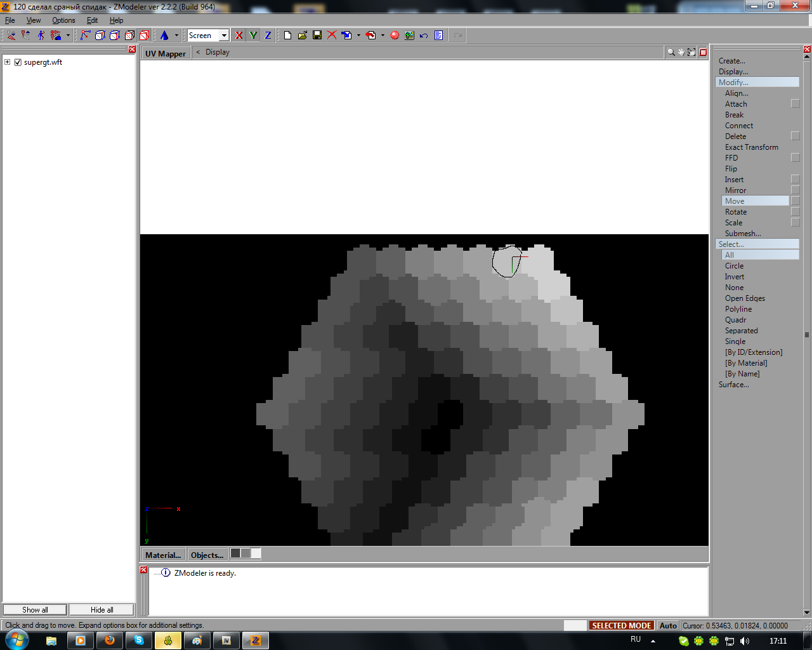Toggle the options box next to Attach
Viewport: 812px width, 650px height.
coord(796,104)
